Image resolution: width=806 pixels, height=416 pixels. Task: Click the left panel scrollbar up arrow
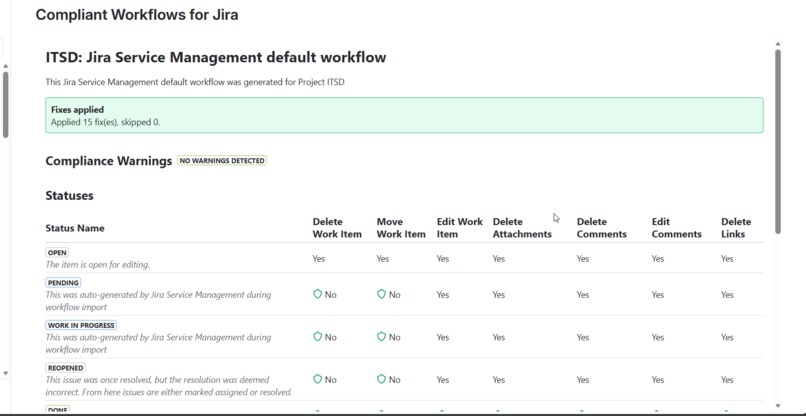coord(5,66)
